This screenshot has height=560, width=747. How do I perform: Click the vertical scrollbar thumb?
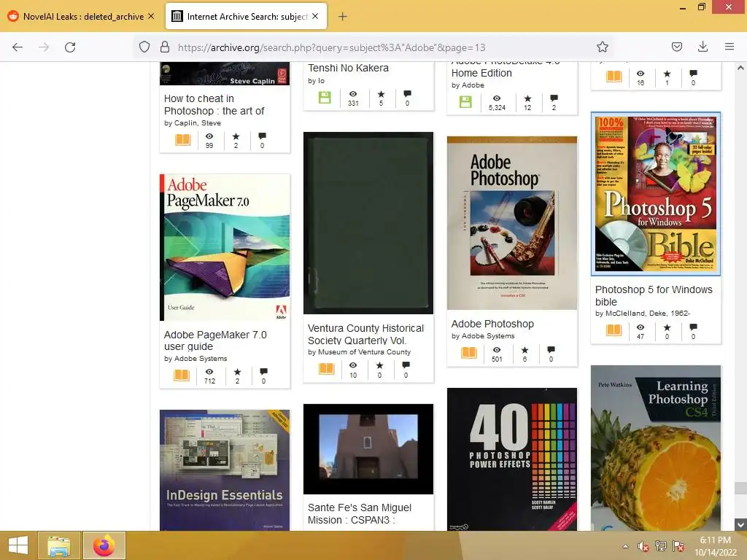740,488
